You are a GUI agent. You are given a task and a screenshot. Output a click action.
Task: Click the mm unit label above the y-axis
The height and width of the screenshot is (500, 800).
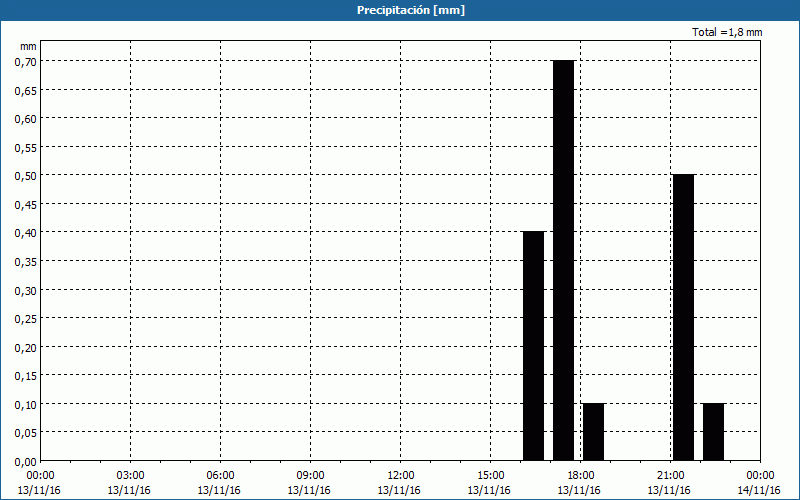tap(28, 46)
